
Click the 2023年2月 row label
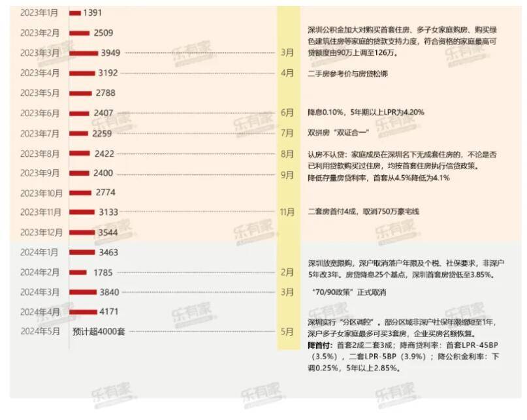(x=40, y=33)
